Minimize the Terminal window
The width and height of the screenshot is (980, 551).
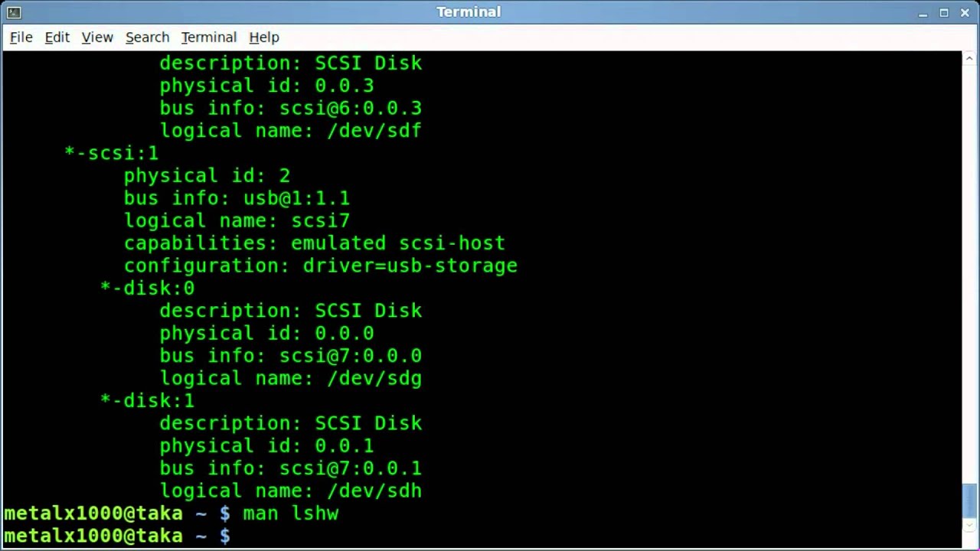click(x=923, y=12)
